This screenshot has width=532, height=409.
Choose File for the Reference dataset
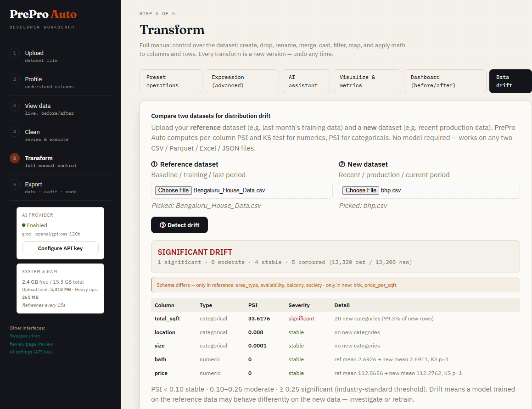click(x=174, y=190)
